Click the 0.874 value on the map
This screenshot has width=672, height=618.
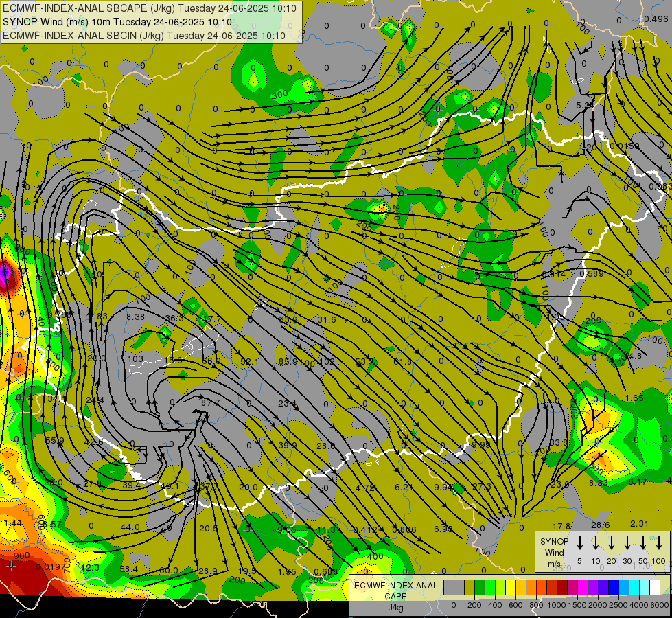[x=553, y=274]
